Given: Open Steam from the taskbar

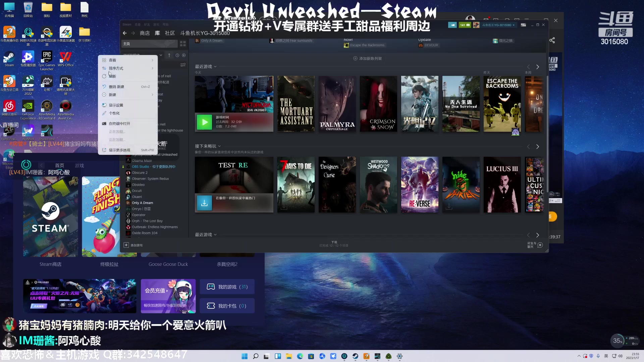Looking at the screenshot, I should [355, 356].
